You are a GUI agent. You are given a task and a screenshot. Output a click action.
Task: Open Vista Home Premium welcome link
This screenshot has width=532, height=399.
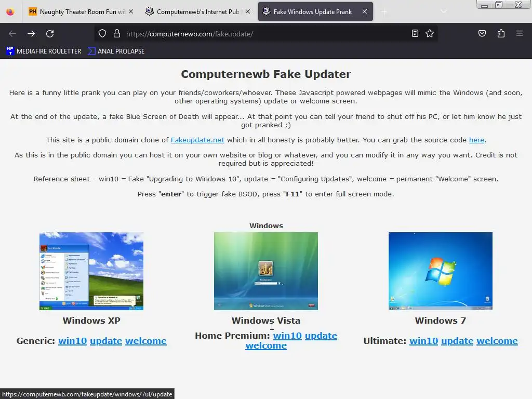pos(266,345)
